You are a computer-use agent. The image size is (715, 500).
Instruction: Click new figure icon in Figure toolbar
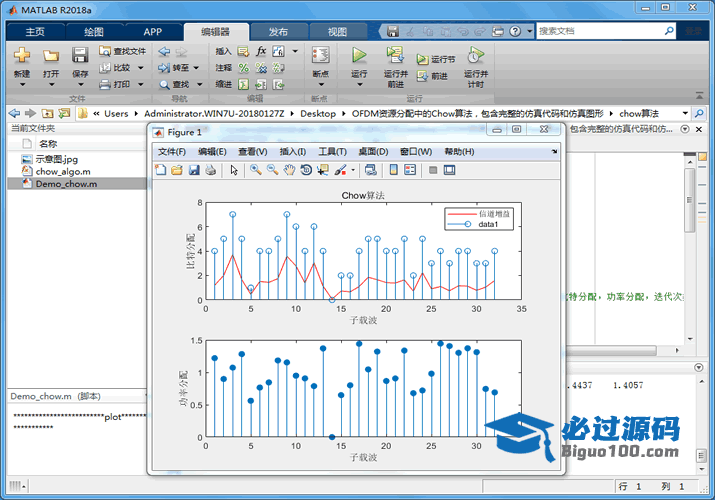[161, 170]
